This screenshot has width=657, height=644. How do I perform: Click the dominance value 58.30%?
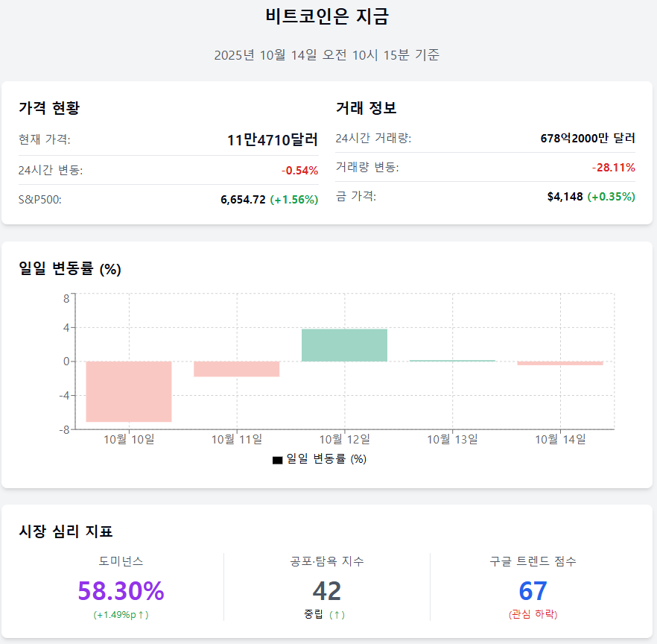click(121, 591)
